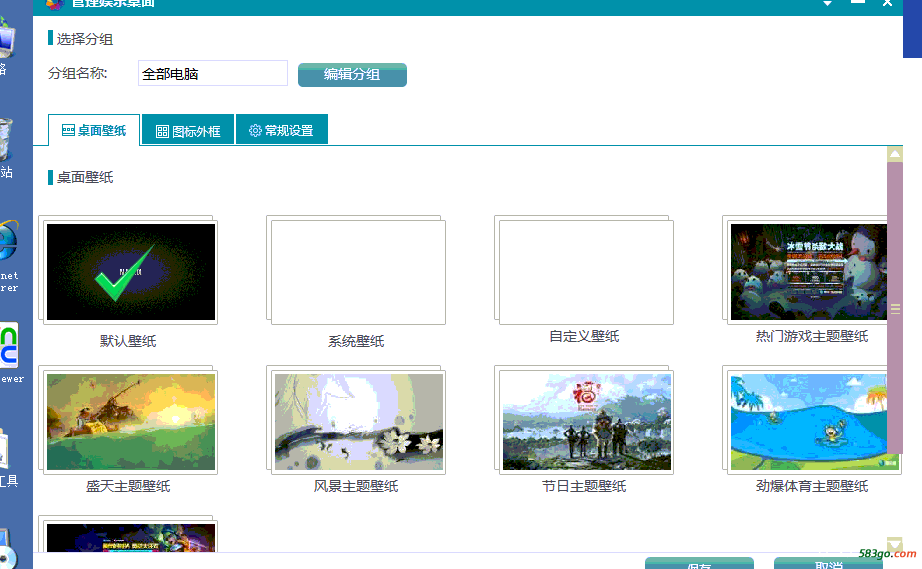The image size is (922, 569).
Task: Click the Recycle Bin desktop icon
Action: (6, 139)
